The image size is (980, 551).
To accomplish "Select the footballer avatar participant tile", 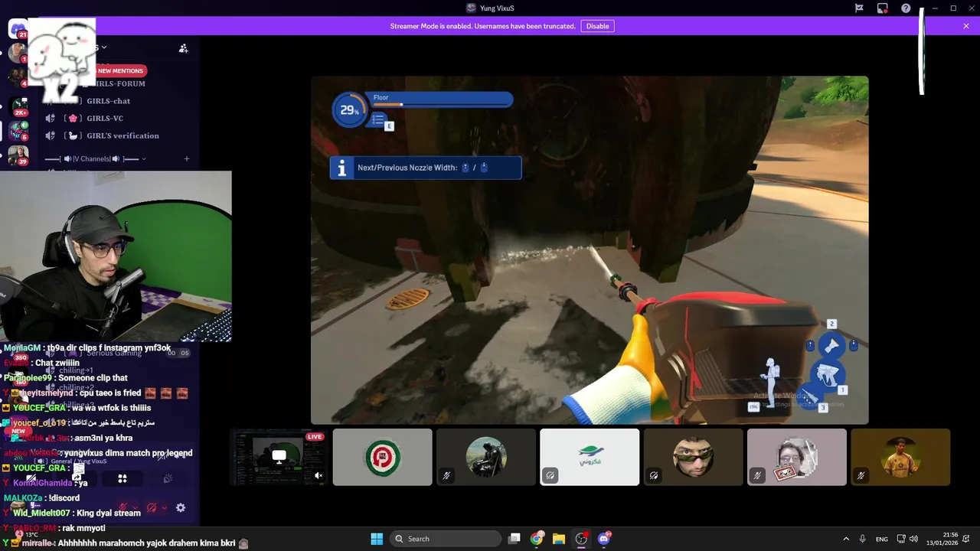I will click(900, 457).
